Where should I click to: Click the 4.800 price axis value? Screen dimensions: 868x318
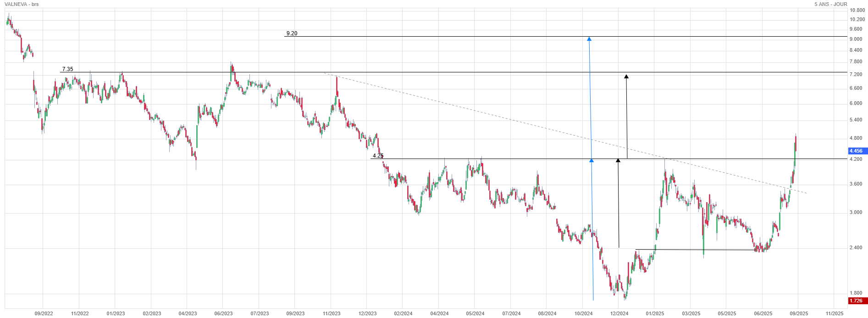pyautogui.click(x=856, y=138)
